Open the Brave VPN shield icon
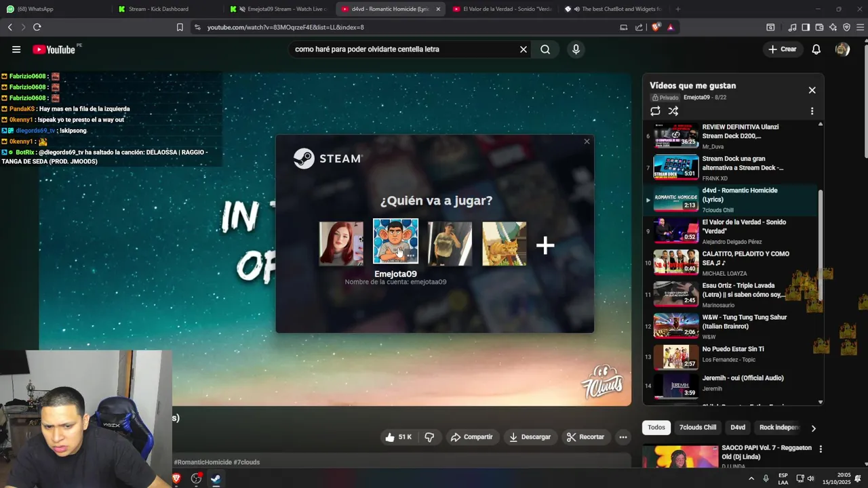The image size is (868, 488). pos(846,27)
